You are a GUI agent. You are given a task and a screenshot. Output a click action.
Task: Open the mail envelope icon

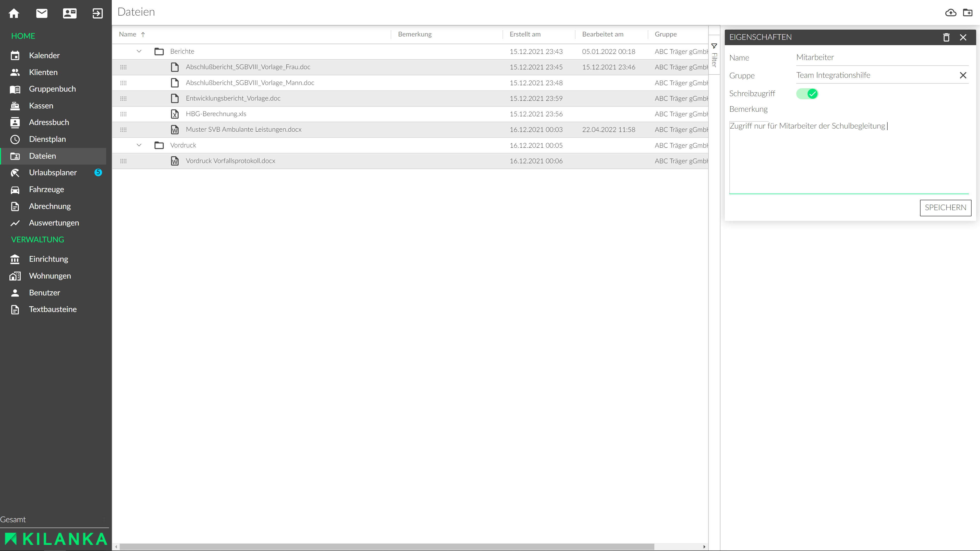coord(42,13)
